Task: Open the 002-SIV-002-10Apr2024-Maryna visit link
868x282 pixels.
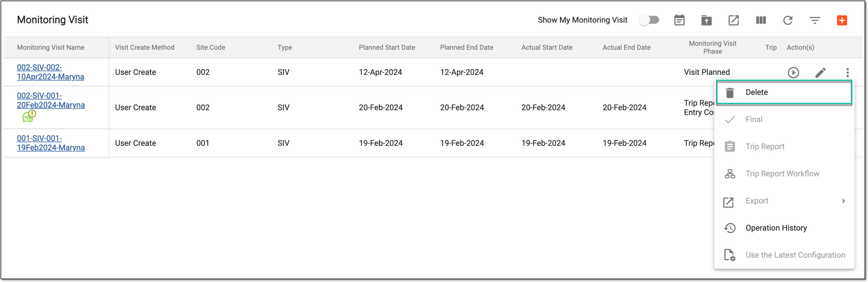Action: click(50, 72)
